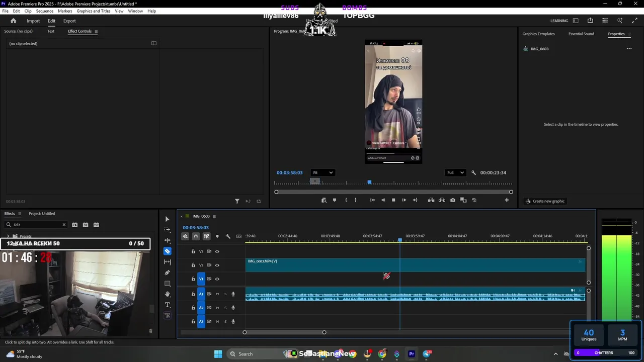Select the Pen tool

pyautogui.click(x=168, y=273)
